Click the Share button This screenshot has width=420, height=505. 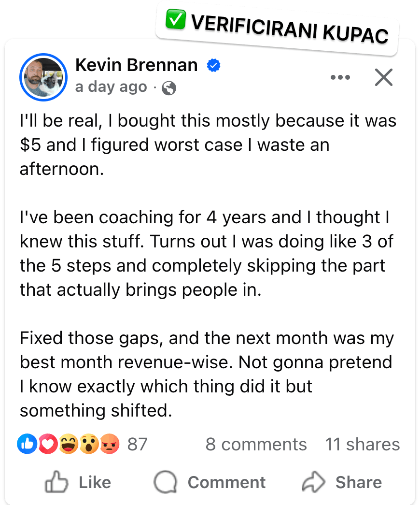click(x=342, y=482)
